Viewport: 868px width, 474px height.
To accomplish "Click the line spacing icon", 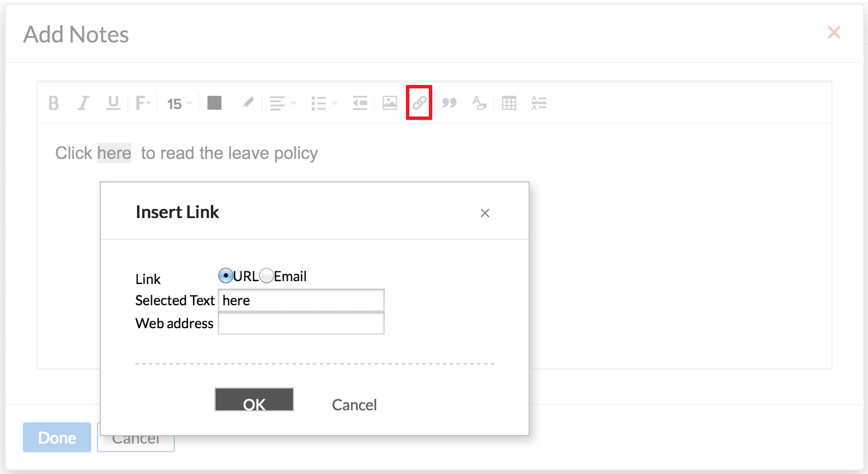I will 539,103.
